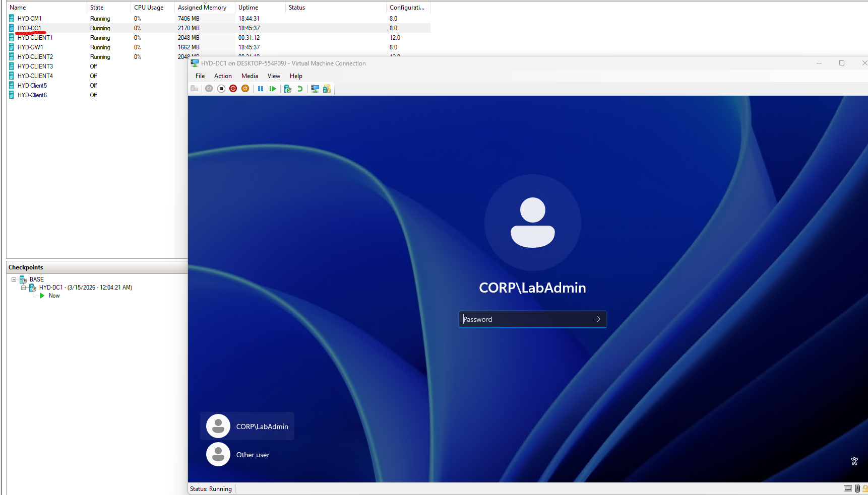Select the HYD-DC1 3/15/2026 checkpoint
This screenshot has height=495, width=868.
tap(86, 288)
